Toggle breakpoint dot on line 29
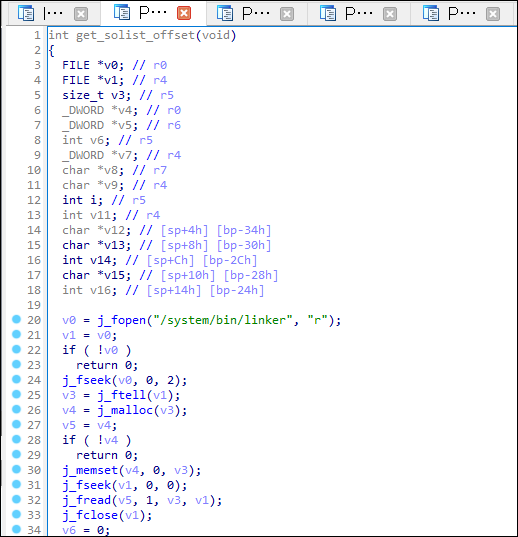Screen dimensions: 518x537 click(16, 454)
